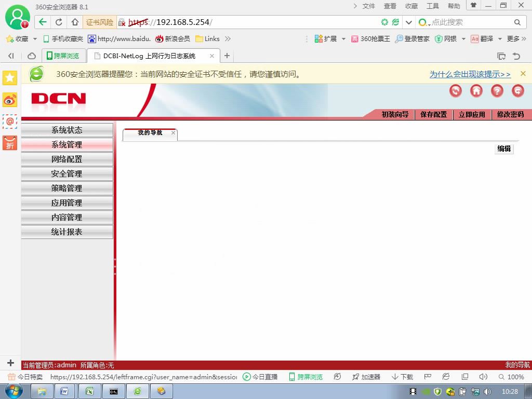
Task: Click the sidebar favorites star icon
Action: tap(10, 78)
